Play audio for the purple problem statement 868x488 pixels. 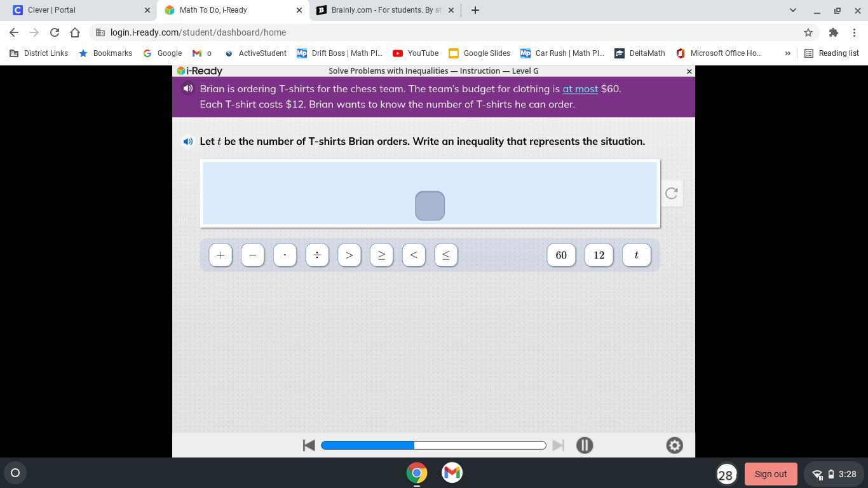point(187,89)
